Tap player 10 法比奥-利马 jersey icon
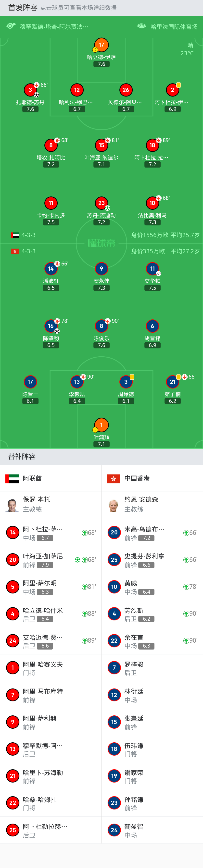This screenshot has width=203, height=868. (152, 203)
